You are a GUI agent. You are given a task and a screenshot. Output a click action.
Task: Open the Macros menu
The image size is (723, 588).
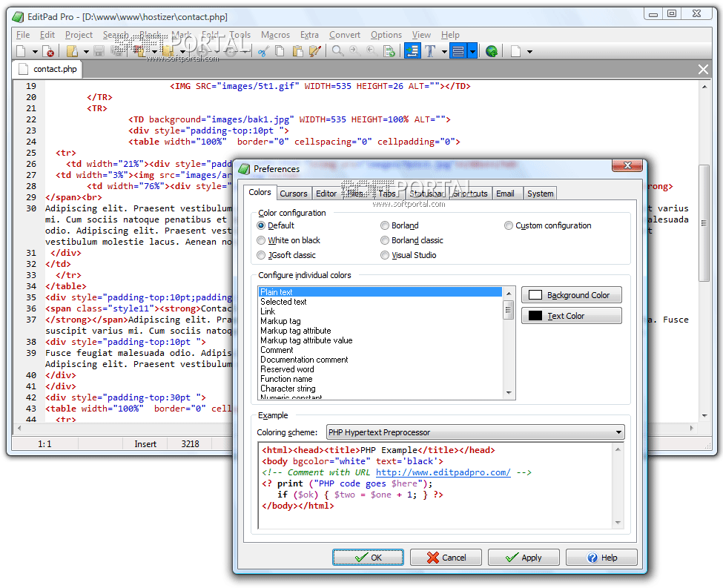pyautogui.click(x=275, y=35)
